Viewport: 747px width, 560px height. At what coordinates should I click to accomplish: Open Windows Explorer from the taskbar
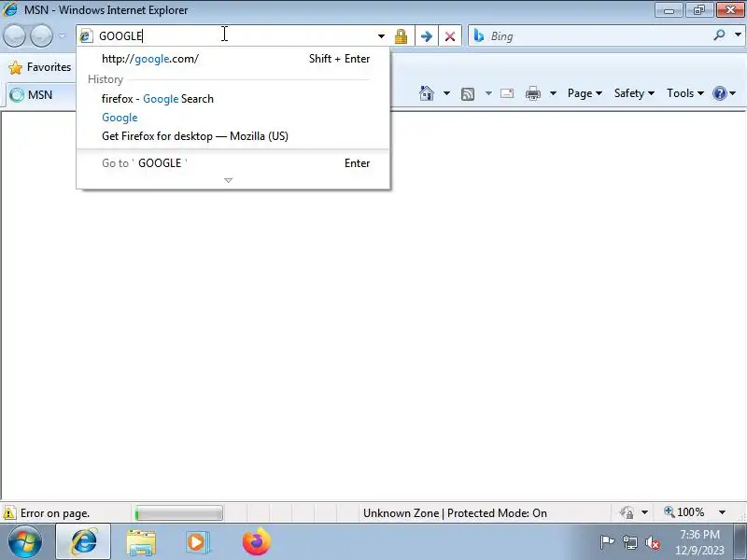click(141, 542)
